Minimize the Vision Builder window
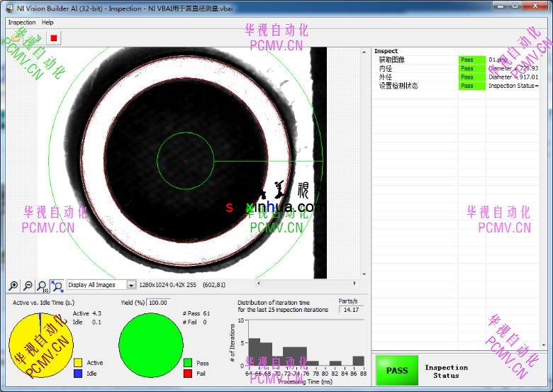Screen dimensions: 553x392 point(501,6)
